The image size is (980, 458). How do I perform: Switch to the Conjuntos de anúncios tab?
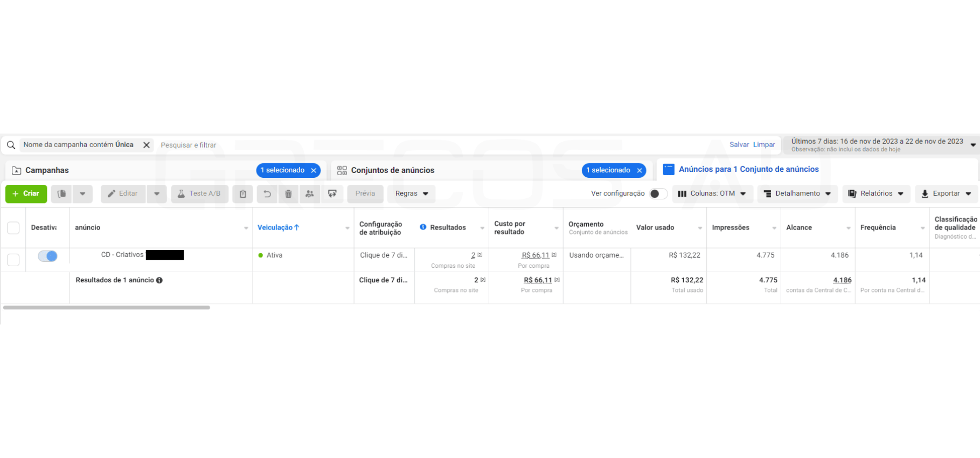point(393,170)
